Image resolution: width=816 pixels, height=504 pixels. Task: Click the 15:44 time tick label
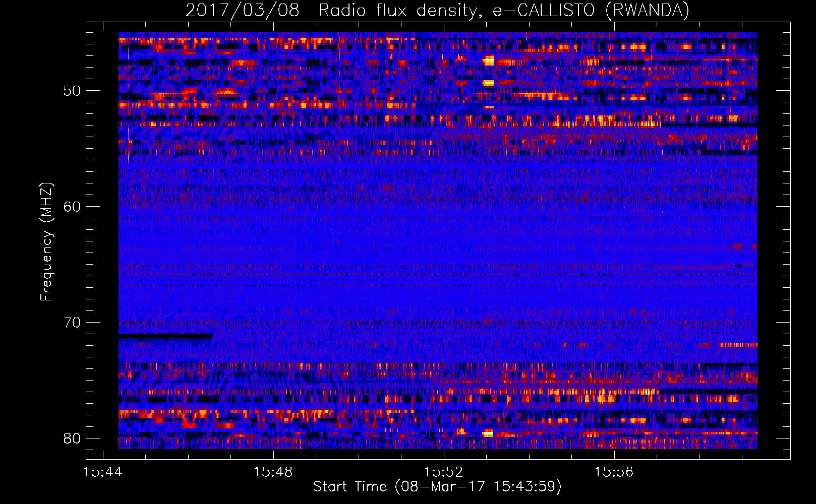coord(103,472)
